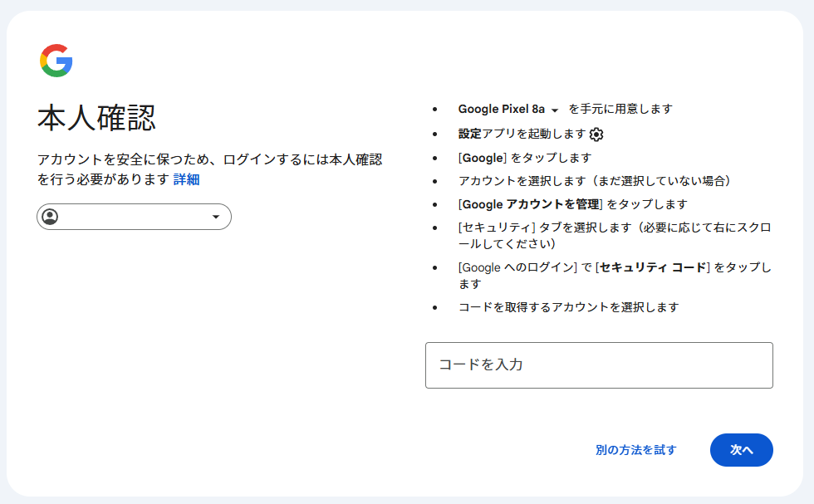Click the コードを取得するアカウントを選択します step
The image size is (814, 504).
[x=568, y=307]
